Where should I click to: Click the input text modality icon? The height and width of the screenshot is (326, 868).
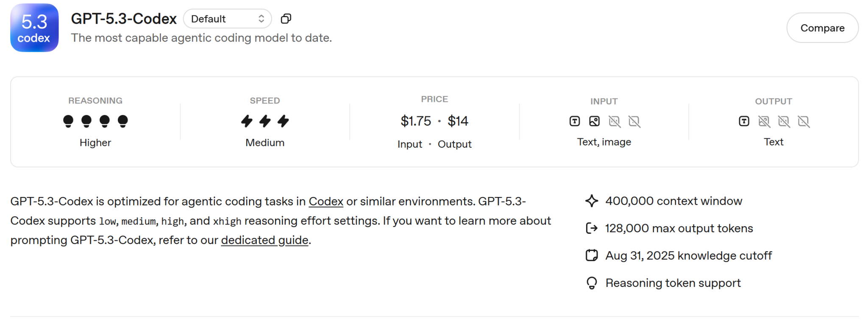coord(575,121)
